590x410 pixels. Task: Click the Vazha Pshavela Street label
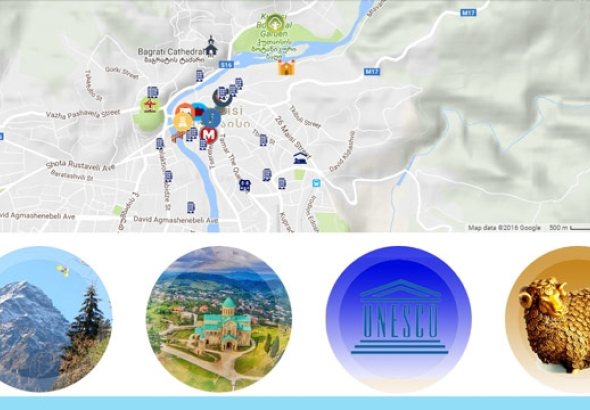83,113
